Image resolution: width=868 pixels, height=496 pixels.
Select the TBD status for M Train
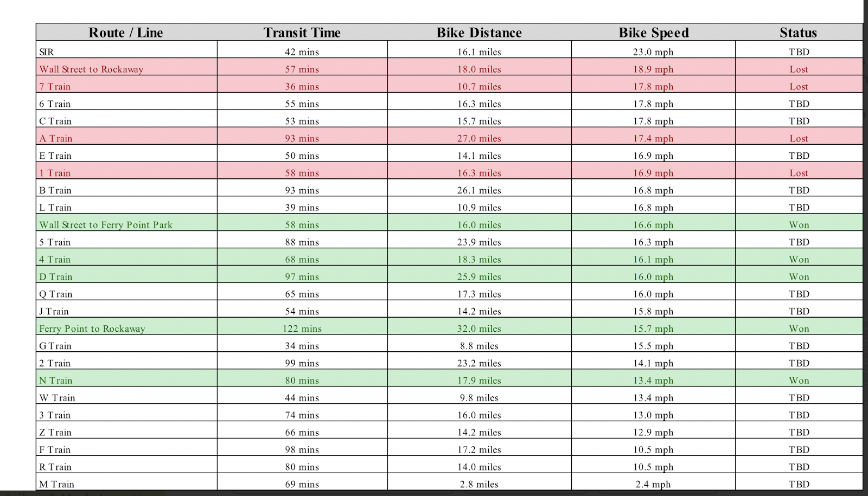click(x=799, y=484)
